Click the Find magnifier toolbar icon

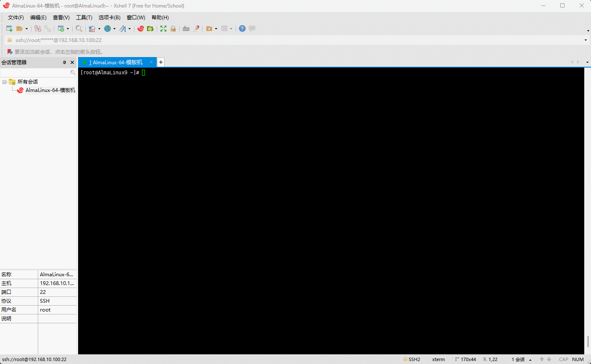pyautogui.click(x=79, y=29)
